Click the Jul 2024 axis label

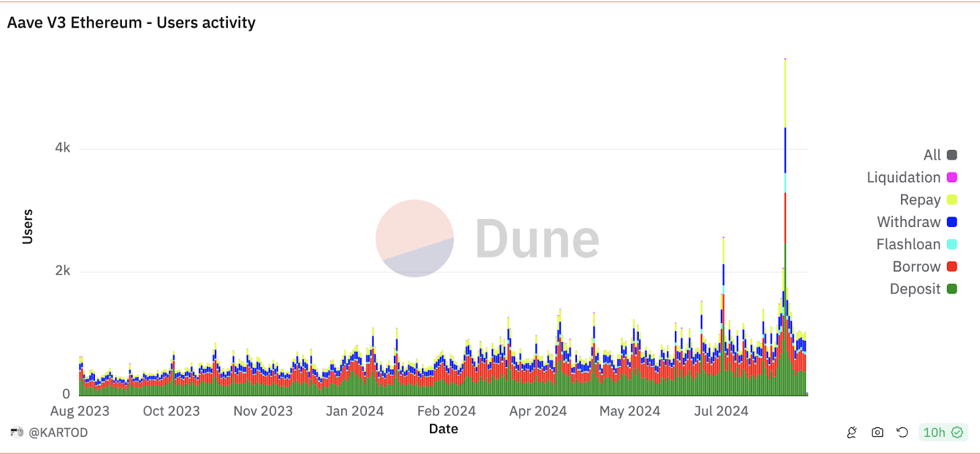(721, 411)
